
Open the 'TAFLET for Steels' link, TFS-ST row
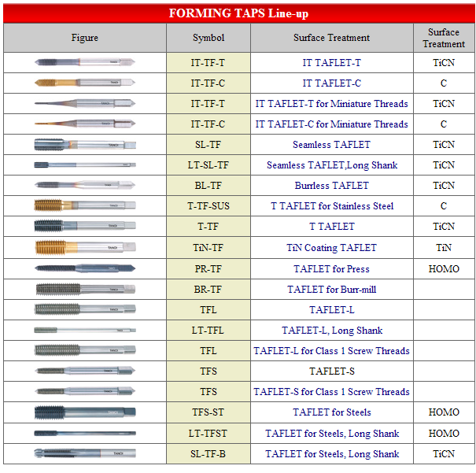click(331, 412)
